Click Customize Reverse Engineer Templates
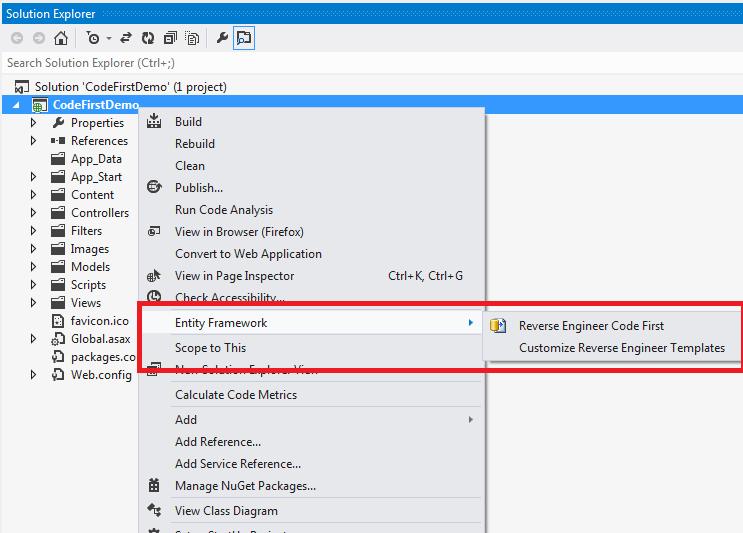 pyautogui.click(x=622, y=348)
